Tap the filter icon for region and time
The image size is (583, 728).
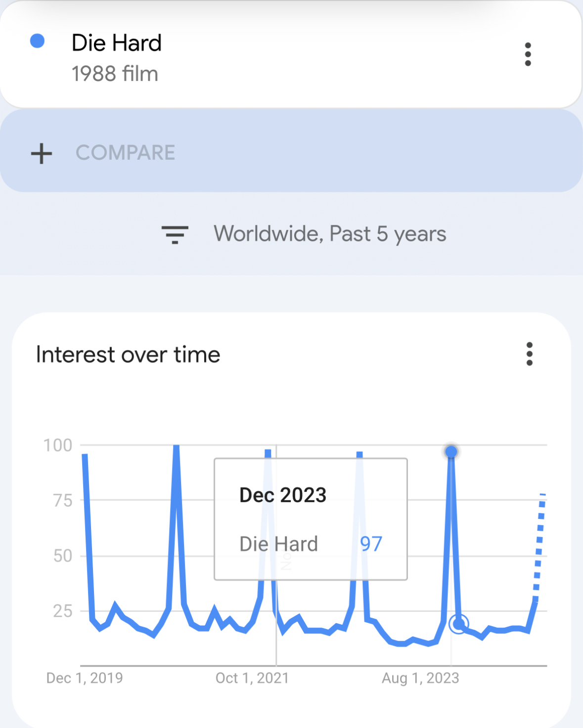175,234
